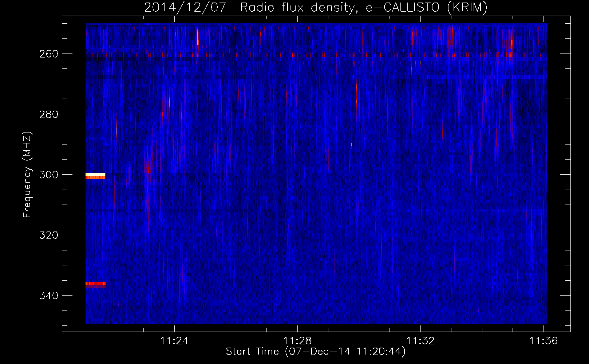This screenshot has height=364, width=589.
Task: Click the 300 frequency tick label
Action: 48,175
